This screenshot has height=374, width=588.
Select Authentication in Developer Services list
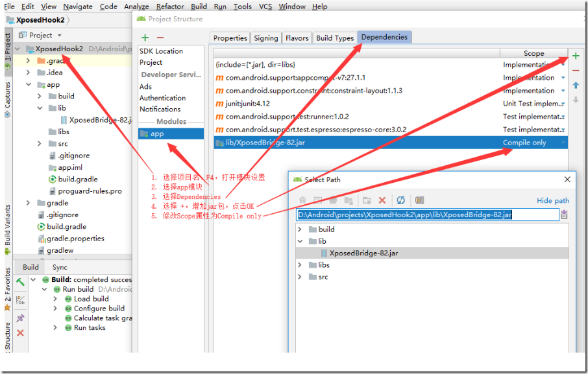click(x=162, y=98)
